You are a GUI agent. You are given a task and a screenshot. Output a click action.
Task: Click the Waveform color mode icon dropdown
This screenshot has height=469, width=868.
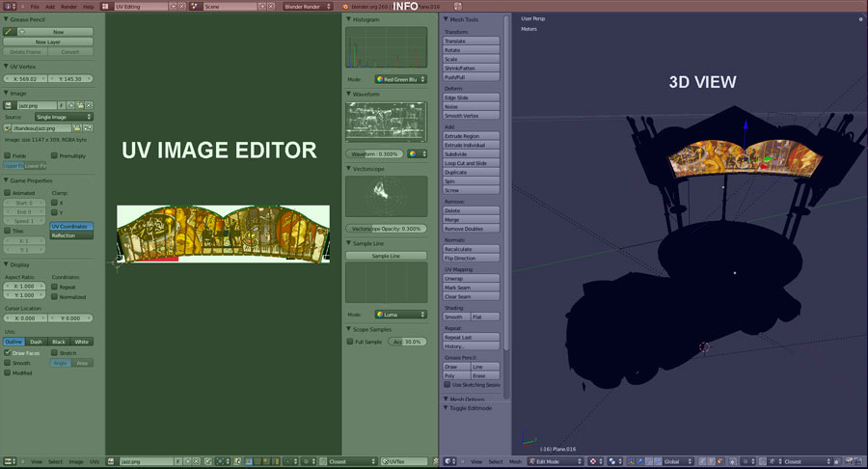pyautogui.click(x=417, y=154)
